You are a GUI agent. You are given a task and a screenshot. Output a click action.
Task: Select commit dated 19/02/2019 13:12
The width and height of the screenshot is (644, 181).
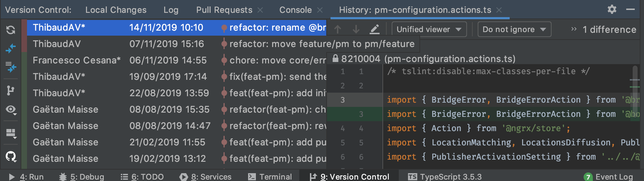pos(177,159)
